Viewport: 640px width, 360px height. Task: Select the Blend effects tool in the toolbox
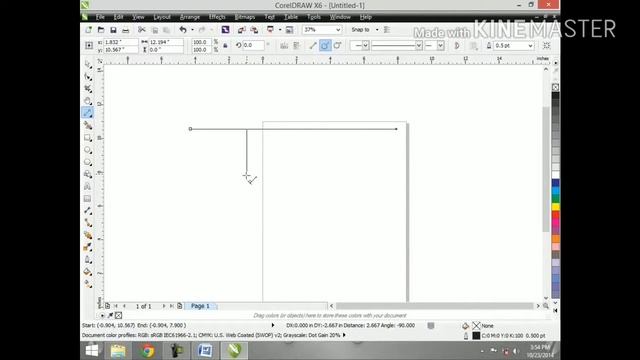(88, 235)
